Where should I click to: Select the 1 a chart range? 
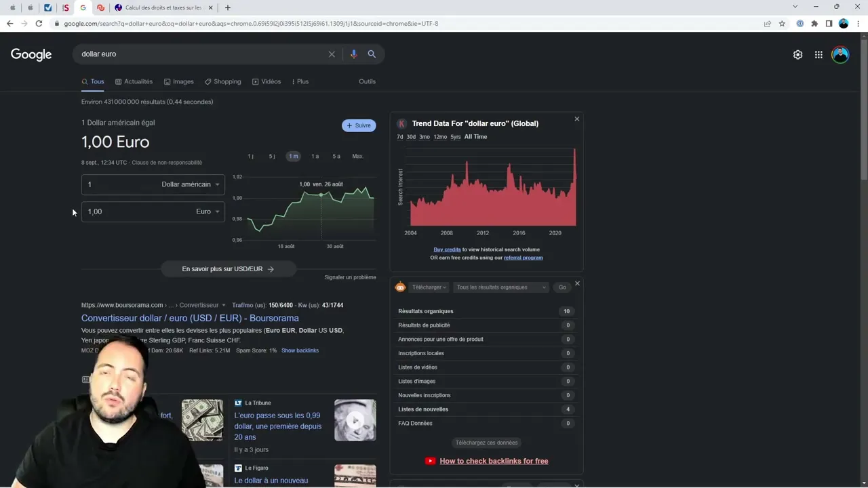pos(315,157)
